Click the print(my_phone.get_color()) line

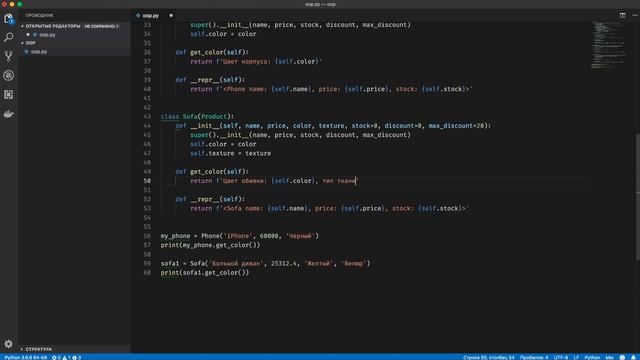(210, 245)
